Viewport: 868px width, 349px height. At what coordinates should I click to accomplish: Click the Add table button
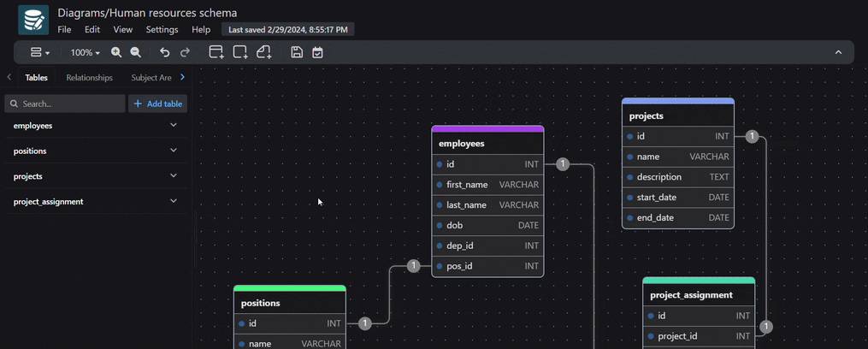157,104
